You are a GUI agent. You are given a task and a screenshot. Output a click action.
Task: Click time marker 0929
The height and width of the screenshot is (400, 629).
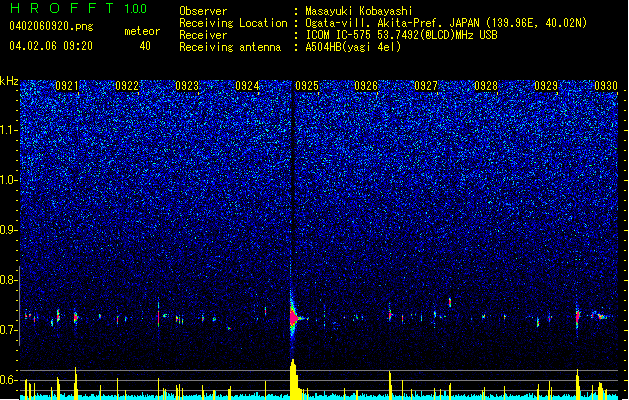(546, 86)
